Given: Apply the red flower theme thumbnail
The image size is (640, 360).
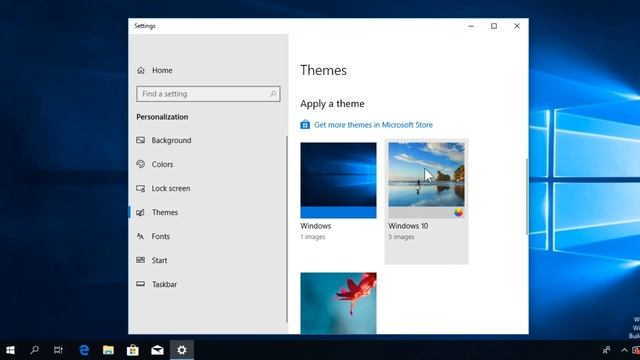Looking at the screenshot, I should coord(338,303).
